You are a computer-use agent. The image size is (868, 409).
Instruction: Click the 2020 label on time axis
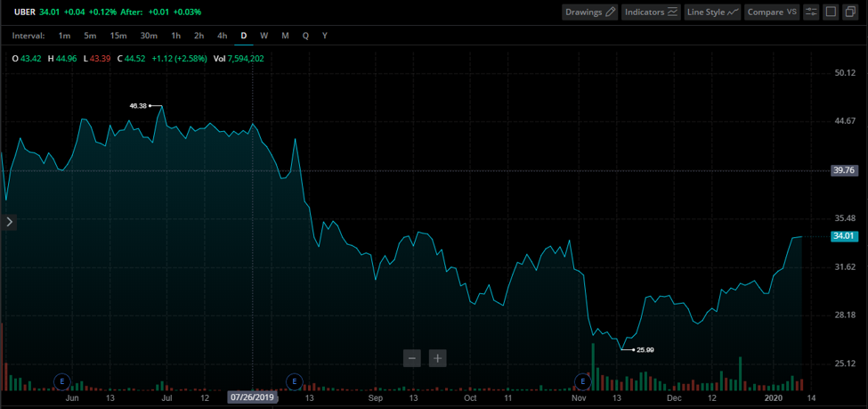[x=773, y=398]
